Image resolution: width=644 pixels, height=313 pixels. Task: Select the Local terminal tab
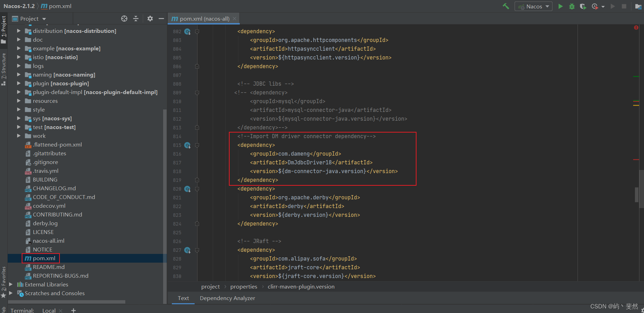[49, 310]
